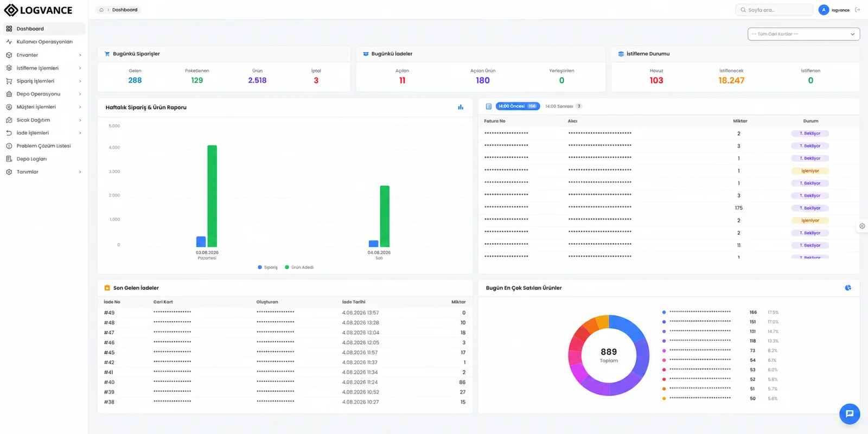Click the İstiflenecek value 18.247
Screen dimensions: 868x434
pos(731,80)
